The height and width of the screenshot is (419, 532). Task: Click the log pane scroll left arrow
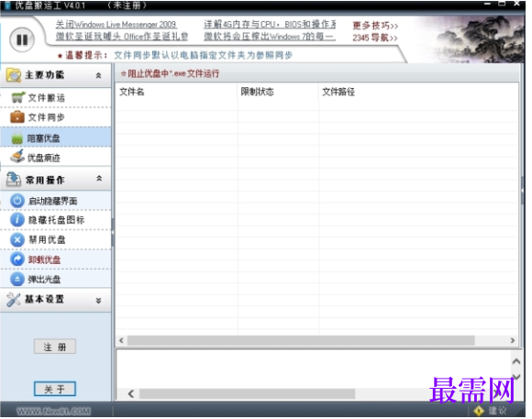[x=131, y=394]
